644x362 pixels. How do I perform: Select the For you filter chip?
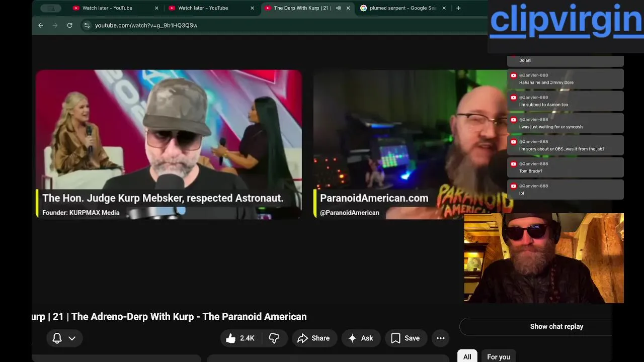pyautogui.click(x=499, y=357)
